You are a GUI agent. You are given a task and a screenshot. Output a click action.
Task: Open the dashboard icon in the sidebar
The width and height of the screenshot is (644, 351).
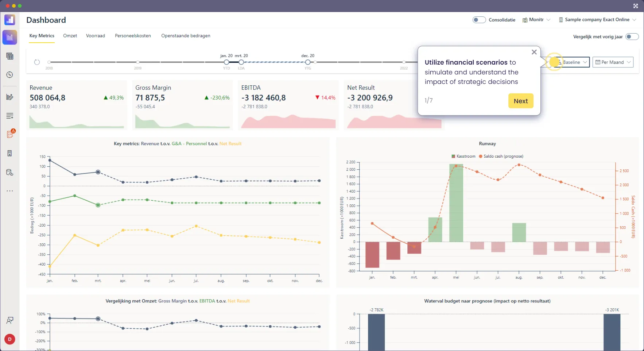pos(9,37)
